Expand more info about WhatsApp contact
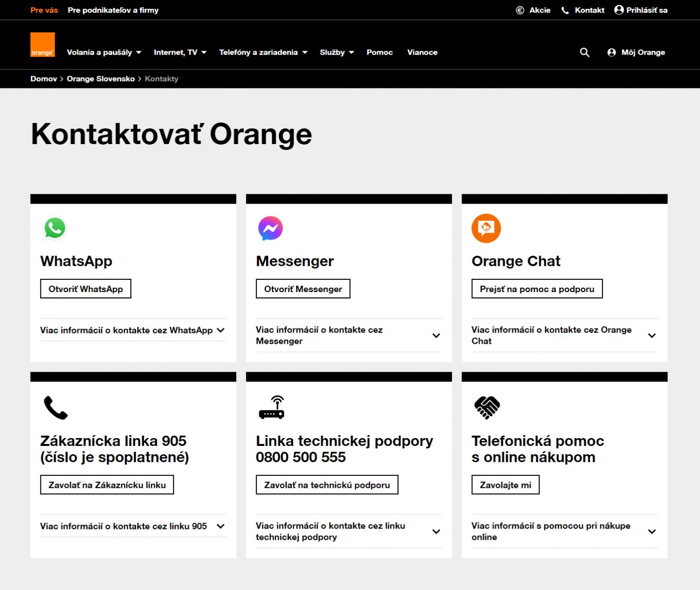The width and height of the screenshot is (700, 590). (133, 330)
